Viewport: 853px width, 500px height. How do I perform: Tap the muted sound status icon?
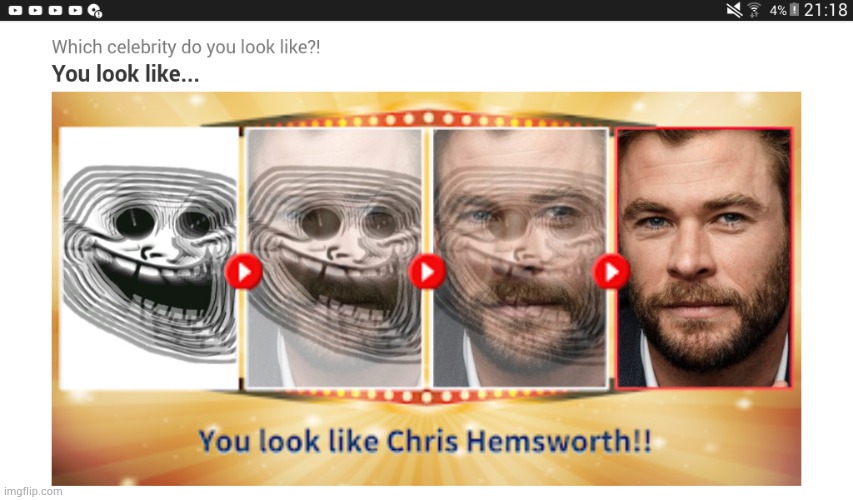(x=734, y=10)
